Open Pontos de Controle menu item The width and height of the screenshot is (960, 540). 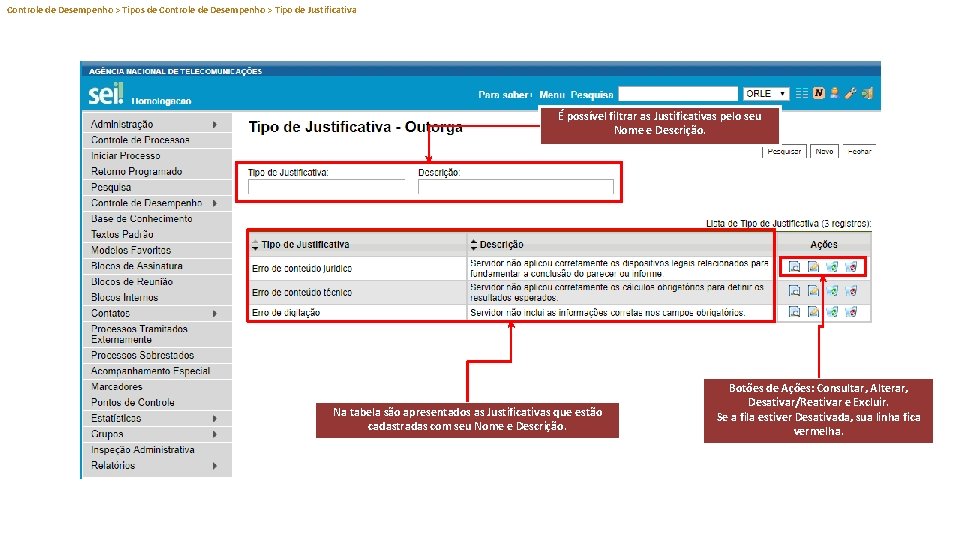[x=157, y=403]
